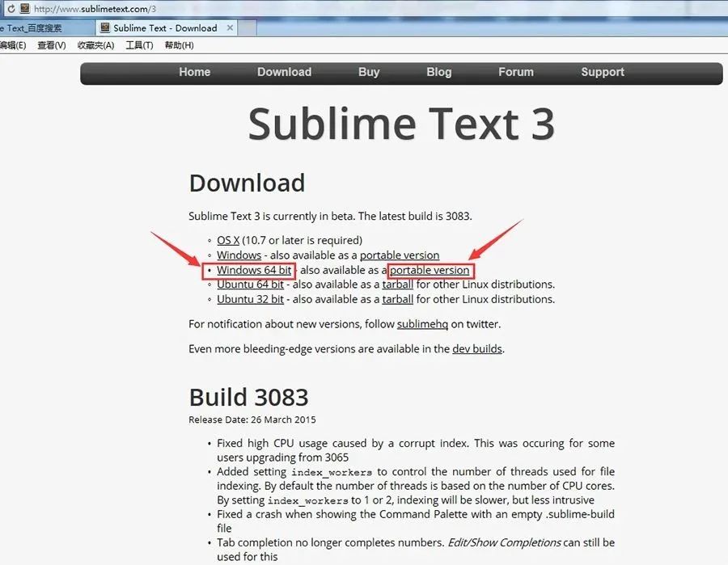This screenshot has width=728, height=565.
Task: Click tarball on the Ubuntu 32 bit line
Action: (x=397, y=299)
